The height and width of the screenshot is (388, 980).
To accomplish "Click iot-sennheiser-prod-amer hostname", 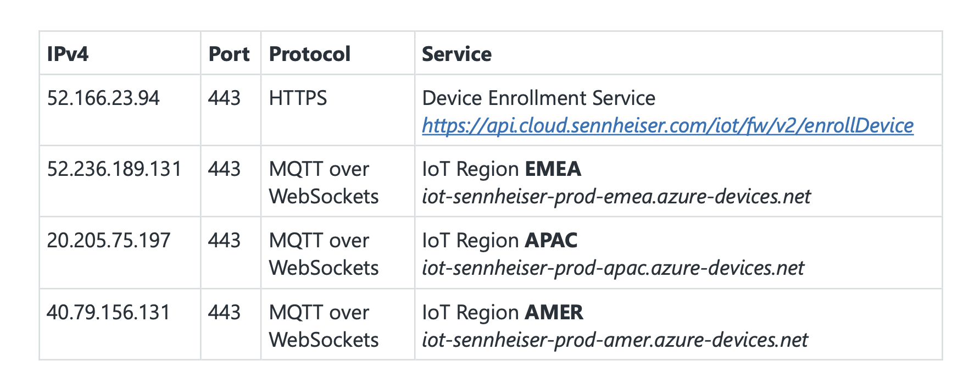I will 615,340.
